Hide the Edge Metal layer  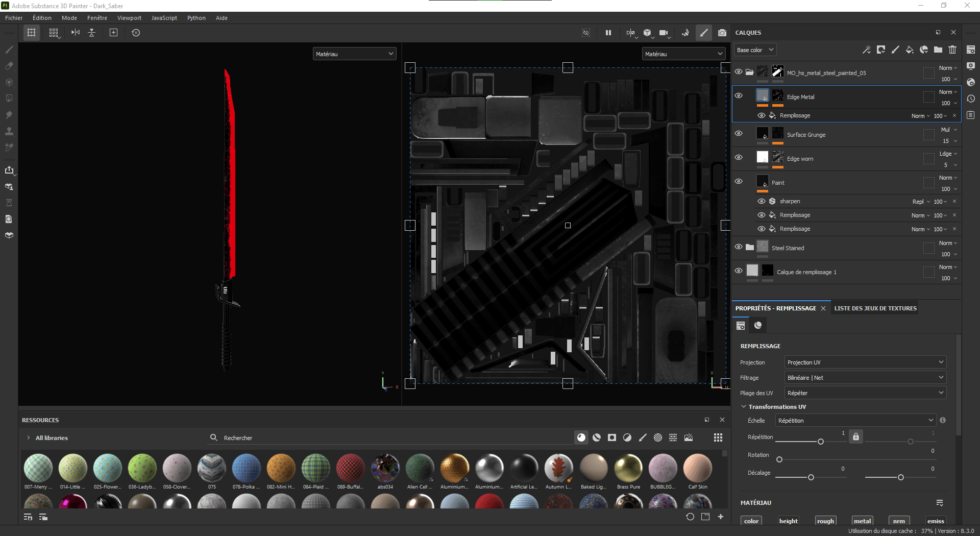click(x=739, y=95)
